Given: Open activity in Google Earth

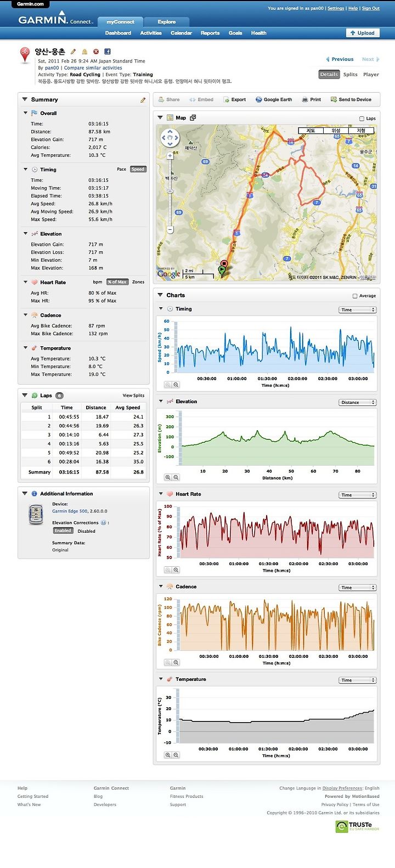Looking at the screenshot, I should (x=274, y=100).
